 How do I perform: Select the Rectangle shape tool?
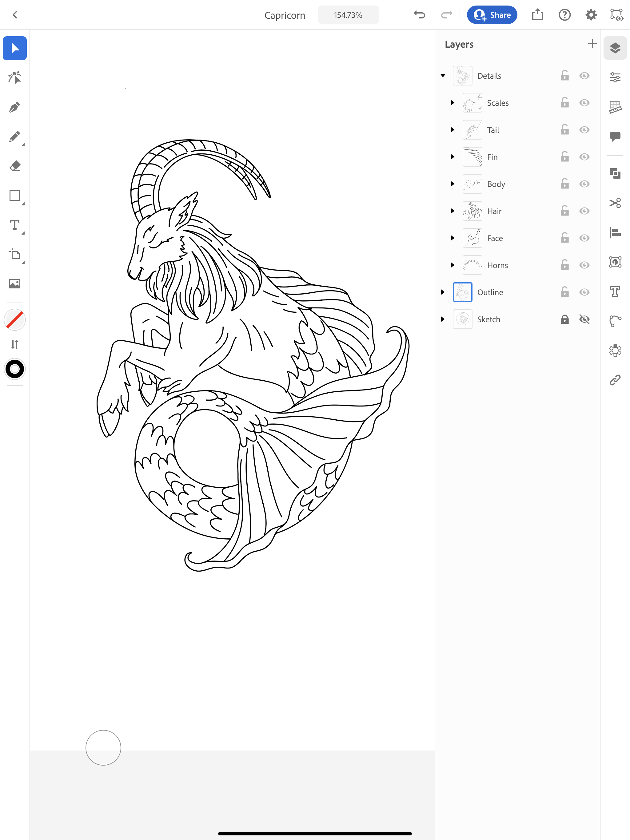pos(15,196)
